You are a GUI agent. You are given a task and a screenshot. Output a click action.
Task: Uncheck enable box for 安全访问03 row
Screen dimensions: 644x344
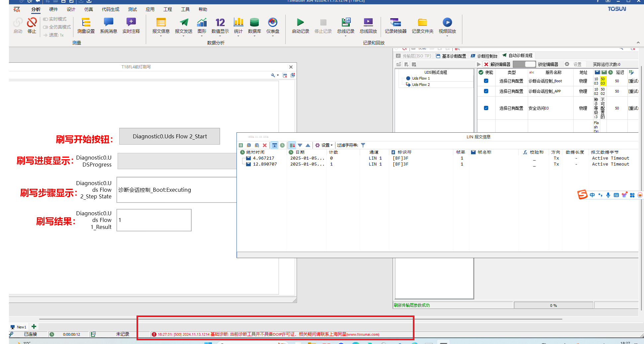pos(486,108)
